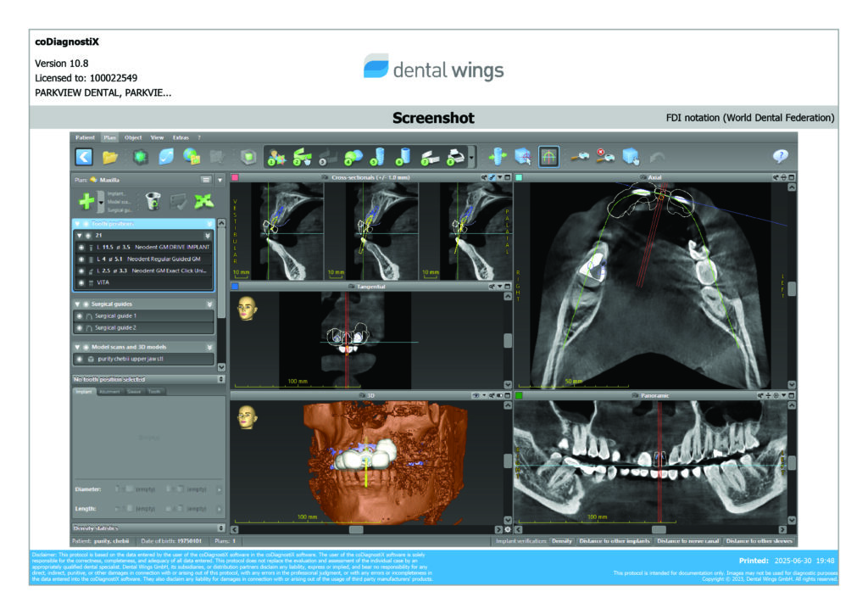This screenshot has height=614, width=868.
Task: Toggle visibility of Surgical guide 2
Action: (x=80, y=327)
